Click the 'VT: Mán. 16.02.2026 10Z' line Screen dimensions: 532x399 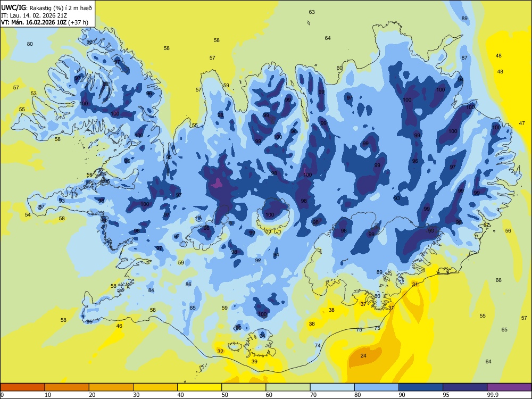click(34, 22)
